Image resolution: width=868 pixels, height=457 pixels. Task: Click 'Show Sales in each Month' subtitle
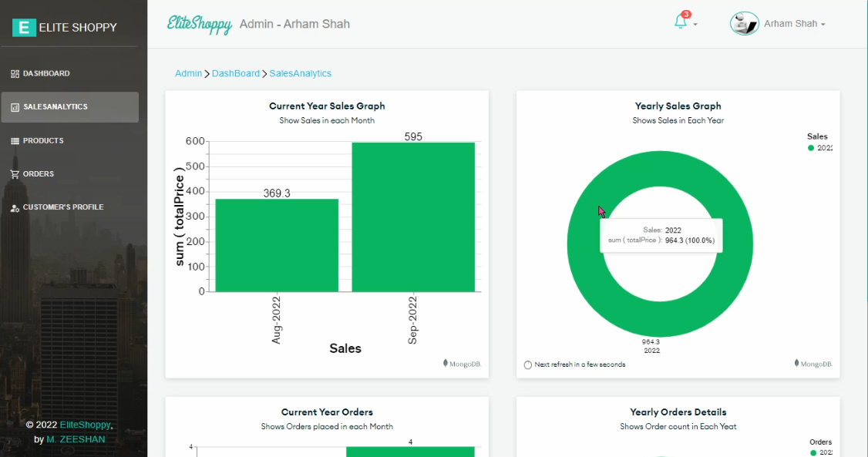[327, 121]
